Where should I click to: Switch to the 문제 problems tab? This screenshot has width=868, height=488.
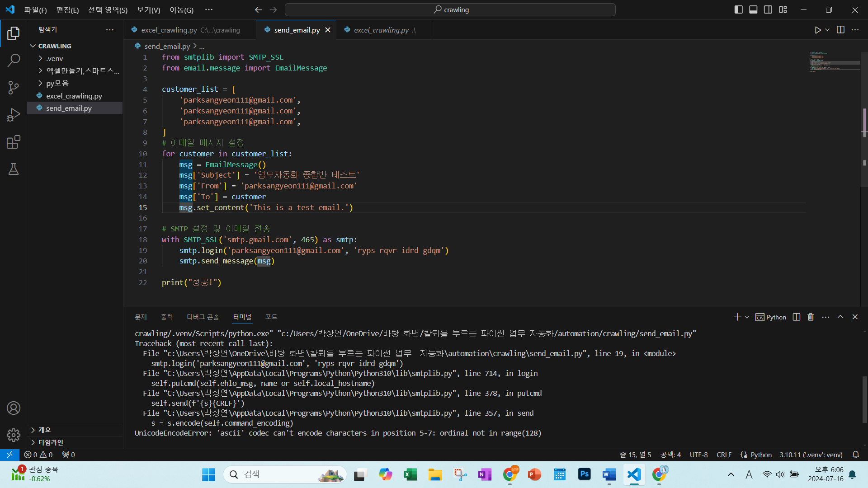(x=141, y=317)
